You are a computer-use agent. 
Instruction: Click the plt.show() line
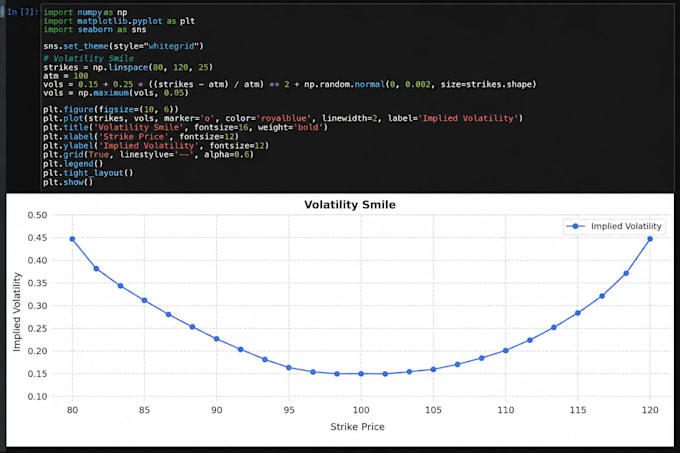coord(68,182)
